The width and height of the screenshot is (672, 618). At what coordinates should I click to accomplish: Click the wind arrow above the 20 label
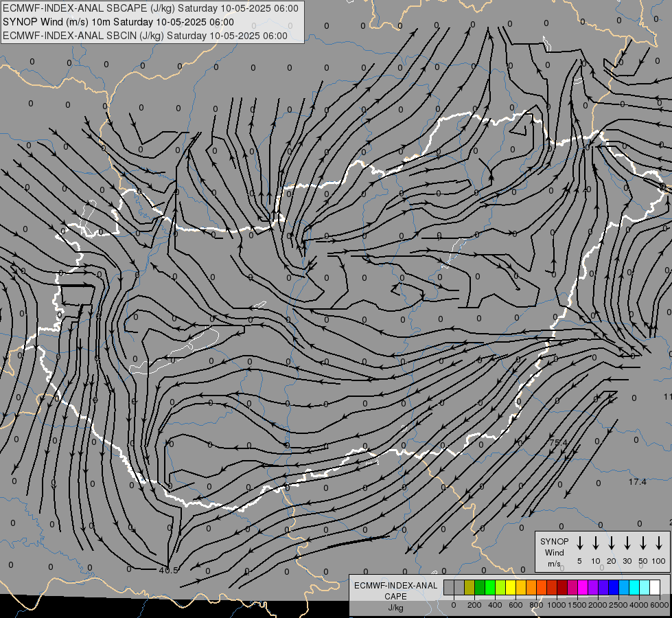pos(611,543)
